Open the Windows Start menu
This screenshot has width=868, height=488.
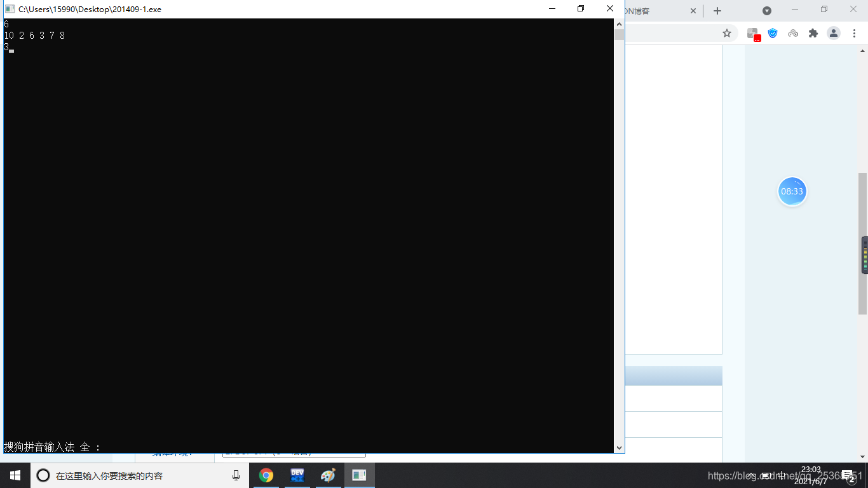[x=15, y=475]
